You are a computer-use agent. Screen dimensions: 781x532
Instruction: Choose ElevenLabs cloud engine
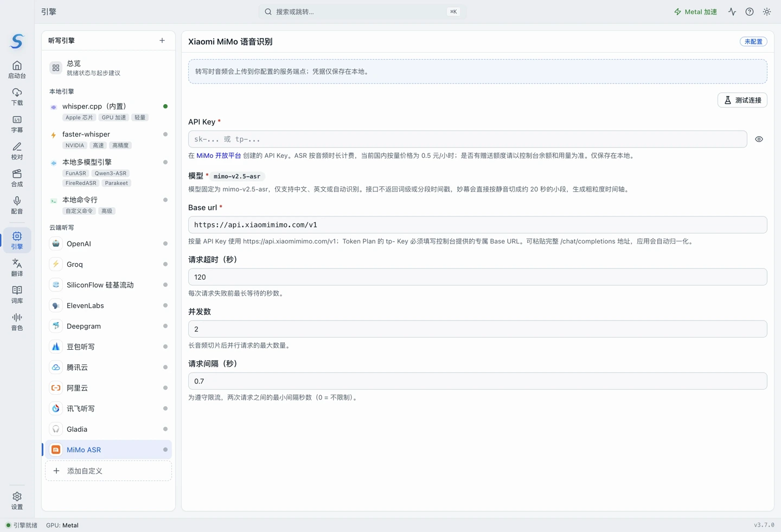[x=108, y=305]
